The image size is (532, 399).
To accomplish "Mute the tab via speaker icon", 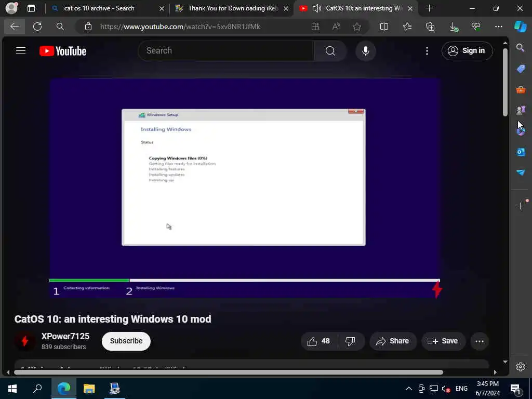I will (x=316, y=8).
